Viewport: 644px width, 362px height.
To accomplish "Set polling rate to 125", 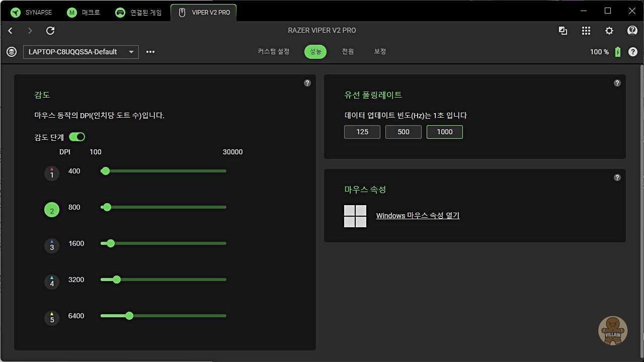I will pyautogui.click(x=362, y=132).
